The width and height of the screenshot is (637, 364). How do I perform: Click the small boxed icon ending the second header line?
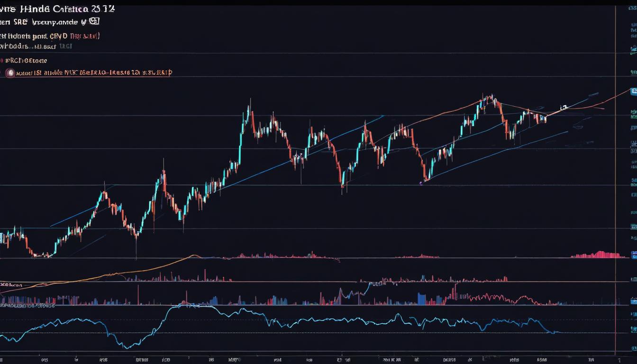pyautogui.click(x=95, y=21)
